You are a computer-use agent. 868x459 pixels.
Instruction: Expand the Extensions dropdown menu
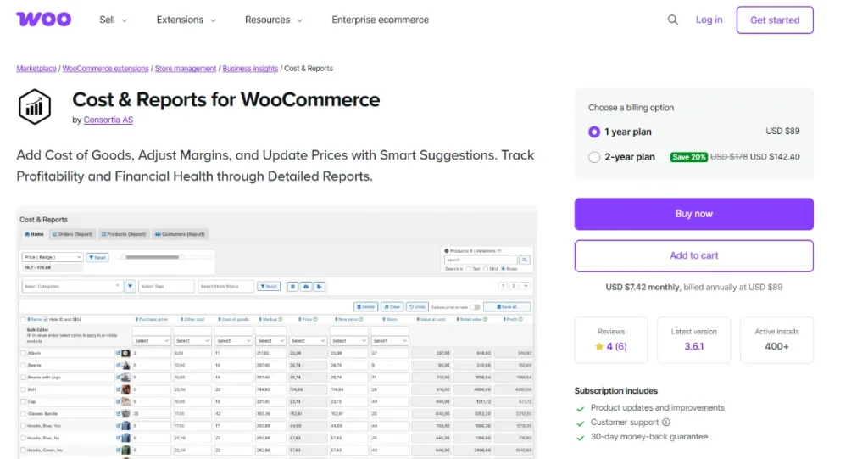click(184, 20)
